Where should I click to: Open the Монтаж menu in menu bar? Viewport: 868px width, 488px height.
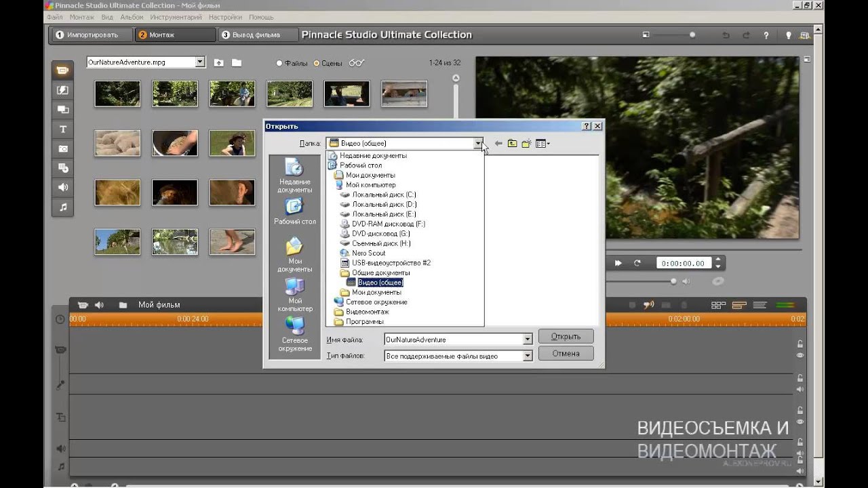(81, 16)
